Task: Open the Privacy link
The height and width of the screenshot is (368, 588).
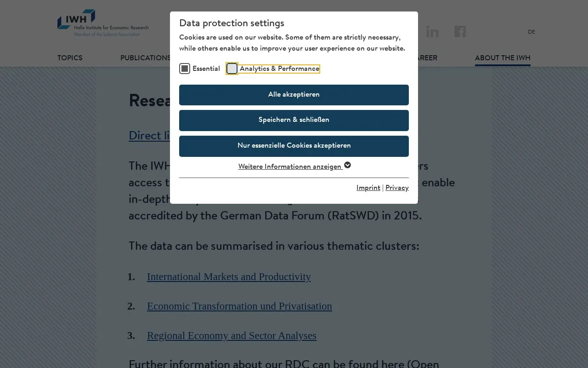Action: point(397,188)
